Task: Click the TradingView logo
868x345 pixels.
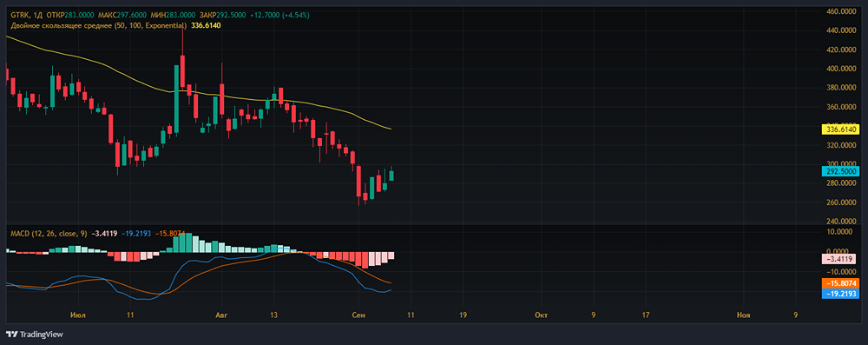Action: pos(35,335)
